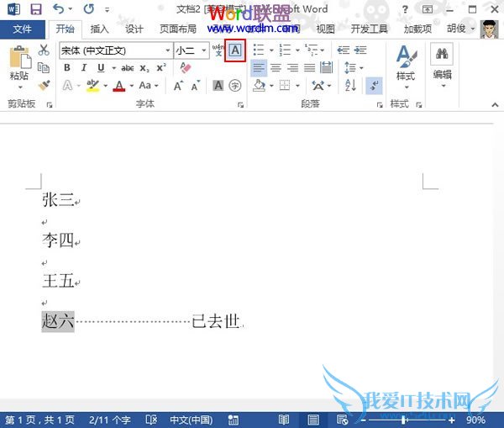Switch to read mode view icon
Image resolution: width=504 pixels, height=428 pixels.
(284, 420)
